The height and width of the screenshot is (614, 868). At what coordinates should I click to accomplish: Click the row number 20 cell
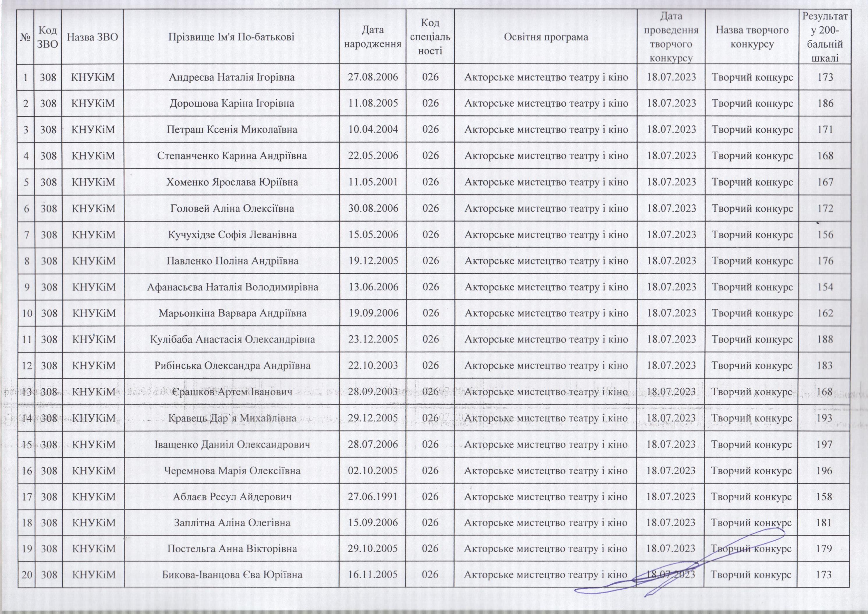coord(26,575)
